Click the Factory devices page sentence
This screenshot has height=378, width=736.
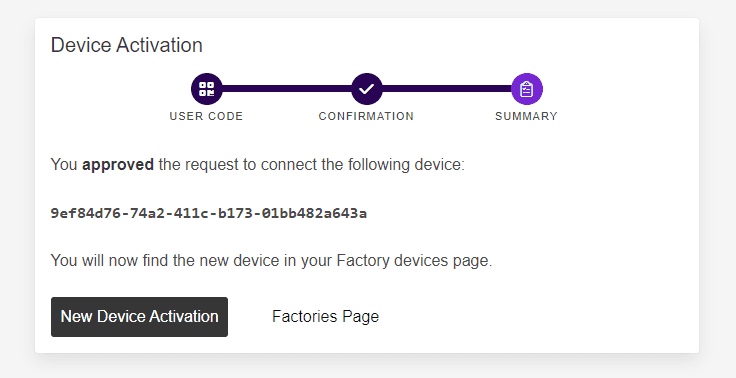click(x=271, y=260)
